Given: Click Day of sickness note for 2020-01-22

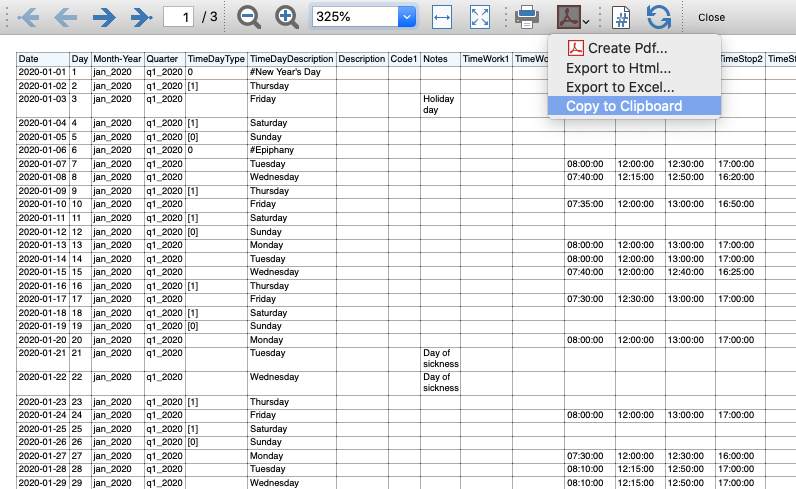Looking at the screenshot, I should (441, 382).
